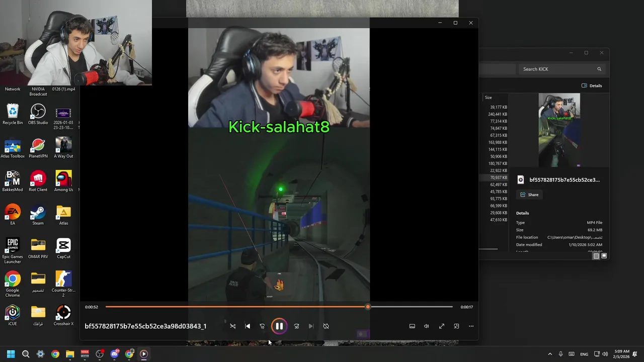Open the iCUE desktop shortcut
The height and width of the screenshot is (362, 644).
click(x=13, y=315)
